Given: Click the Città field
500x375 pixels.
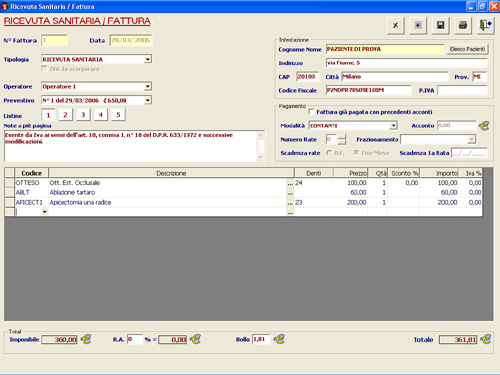Looking at the screenshot, I should tap(395, 77).
